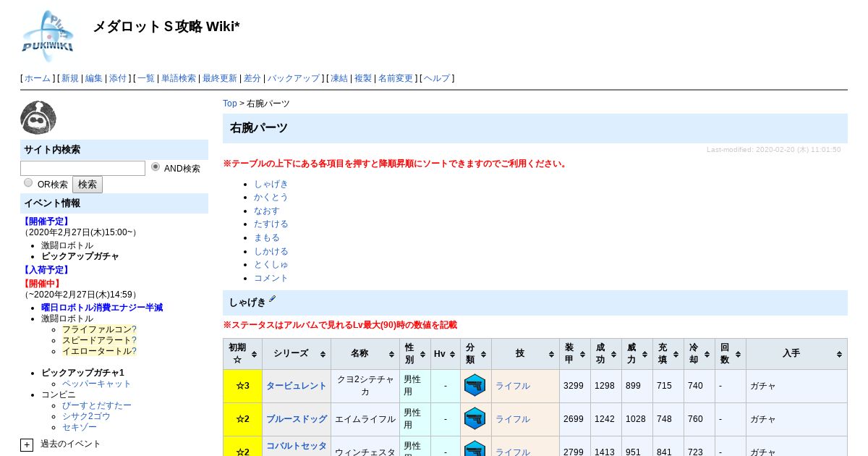This screenshot has height=456, width=868.
Task: Open the ブルースドッグ series link
Action: (x=297, y=419)
